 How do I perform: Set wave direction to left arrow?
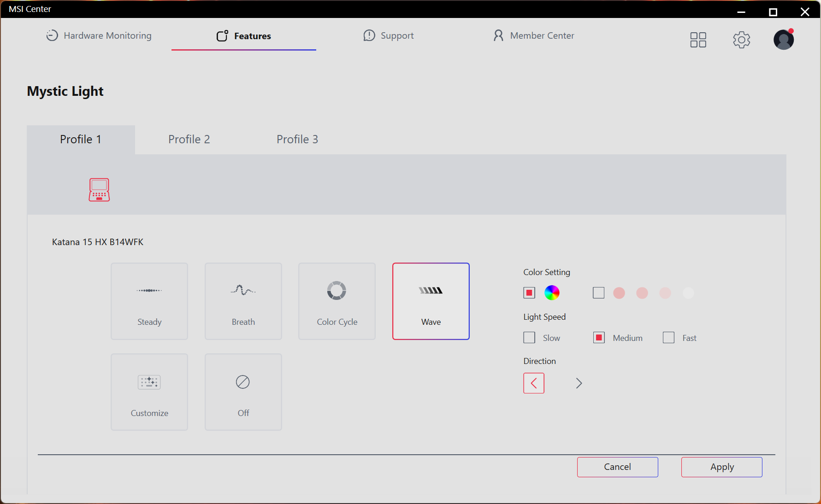pyautogui.click(x=534, y=383)
